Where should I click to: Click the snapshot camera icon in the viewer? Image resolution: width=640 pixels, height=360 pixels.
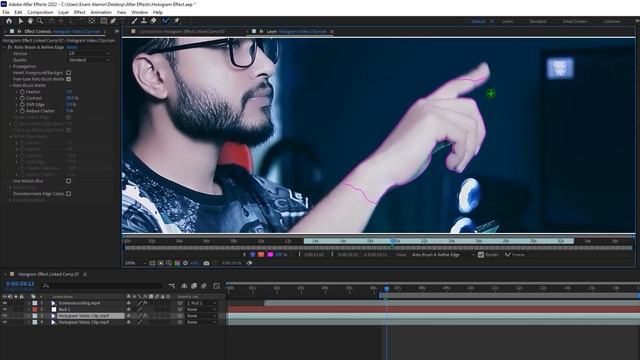(x=206, y=263)
